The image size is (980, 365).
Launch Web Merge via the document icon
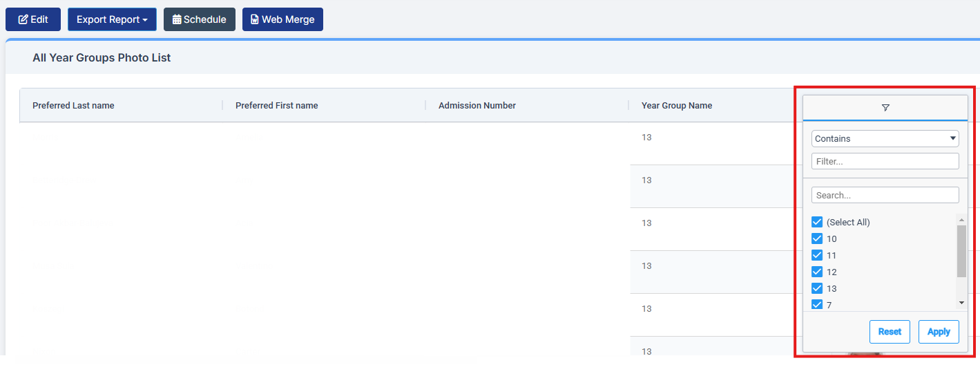(x=282, y=19)
